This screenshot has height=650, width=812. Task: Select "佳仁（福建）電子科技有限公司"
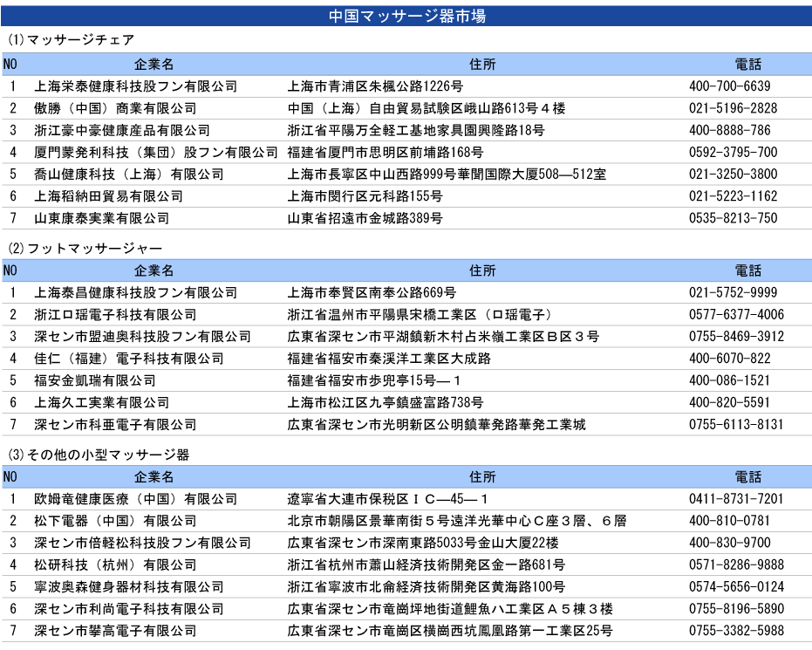tap(129, 359)
